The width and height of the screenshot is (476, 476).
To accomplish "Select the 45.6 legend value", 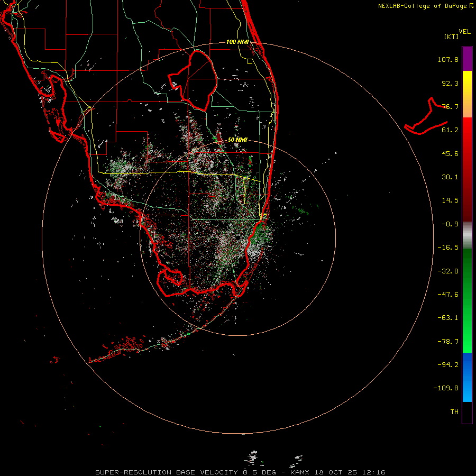I will pyautogui.click(x=450, y=153).
